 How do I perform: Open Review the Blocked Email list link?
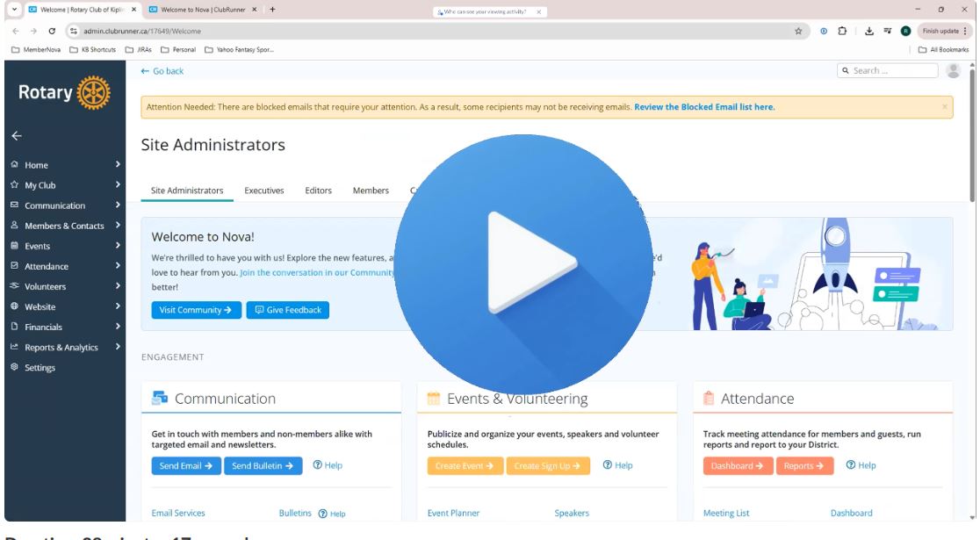click(x=704, y=107)
